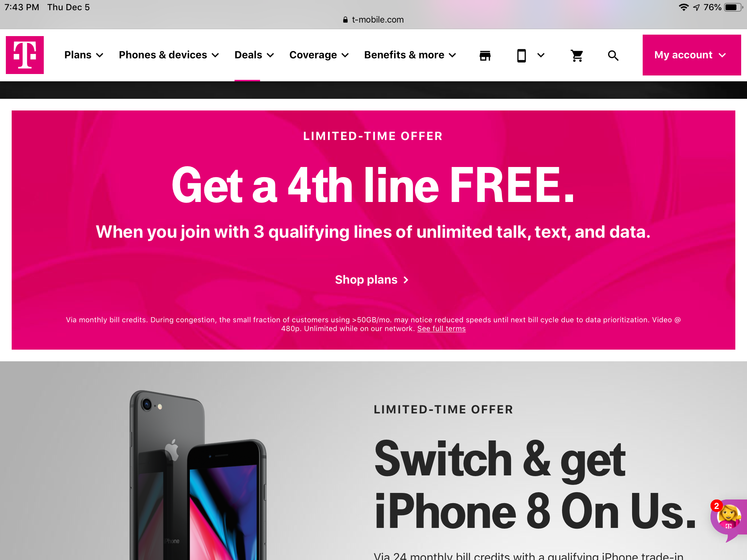Tap the phone device icon
Screen dimensions: 747x560
pos(521,55)
